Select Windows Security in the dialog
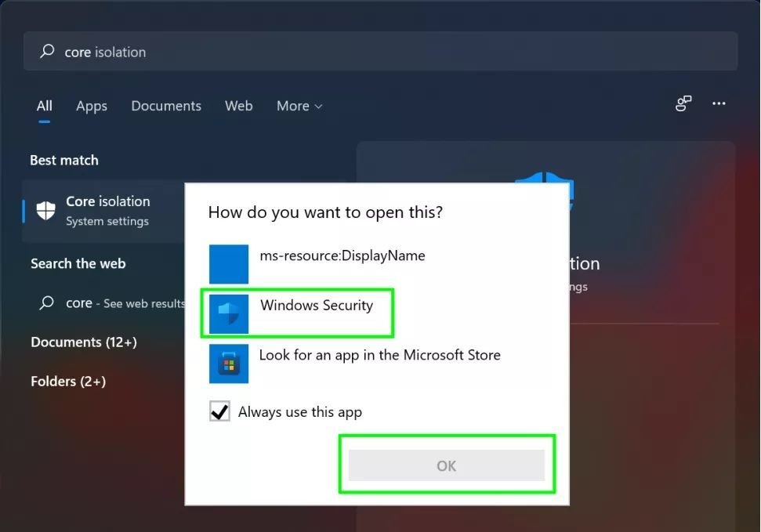This screenshot has width=761, height=532. (x=297, y=313)
